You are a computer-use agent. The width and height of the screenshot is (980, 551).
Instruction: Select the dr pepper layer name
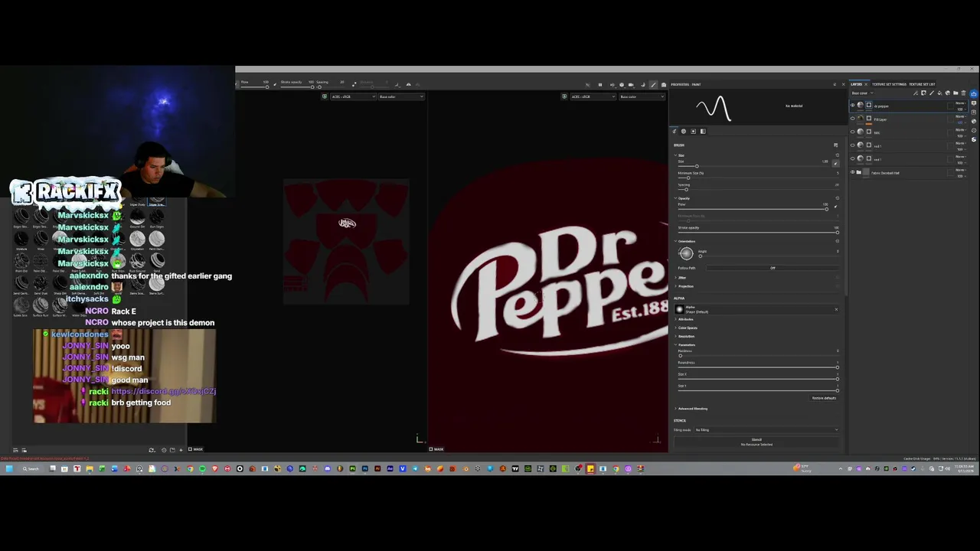point(881,106)
